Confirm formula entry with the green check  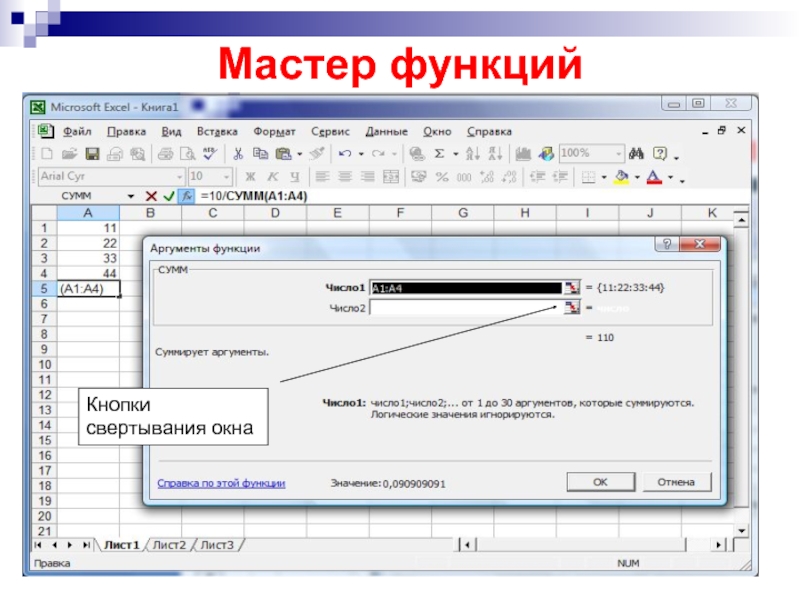tap(169, 196)
